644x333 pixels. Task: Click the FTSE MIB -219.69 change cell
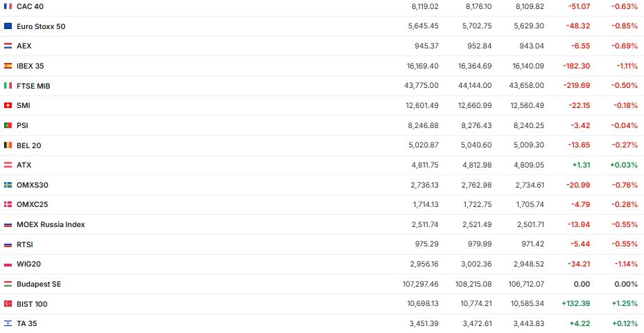click(x=576, y=86)
